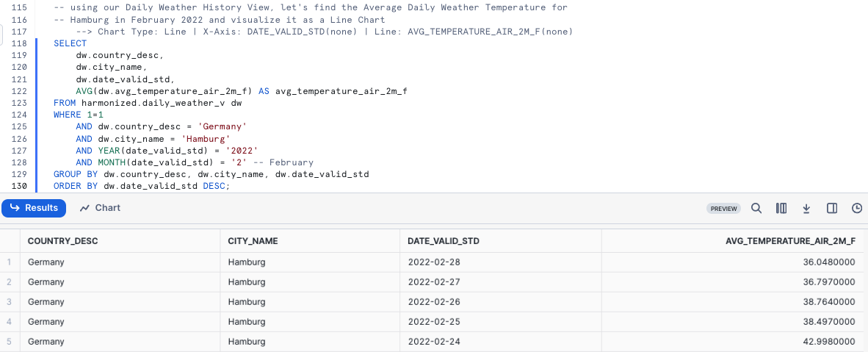Toggle the results side panel icon
The width and height of the screenshot is (868, 352).
point(832,209)
